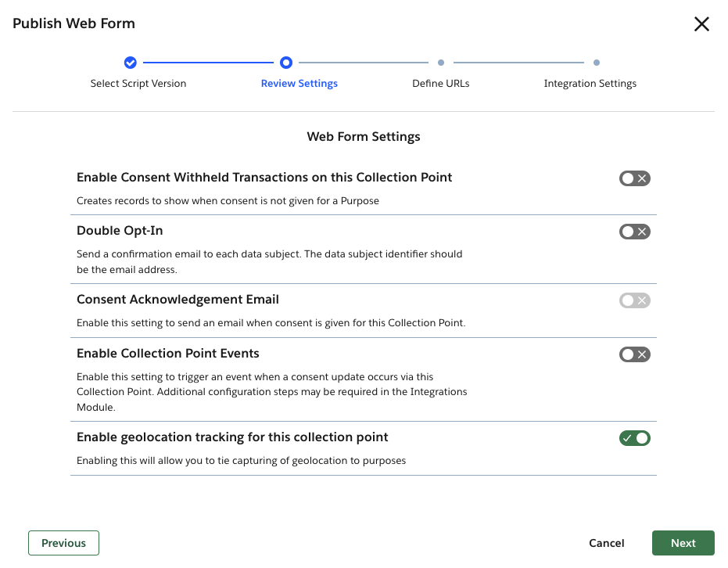The height and width of the screenshot is (568, 728).
Task: Click the Previous button
Action: [x=63, y=542]
